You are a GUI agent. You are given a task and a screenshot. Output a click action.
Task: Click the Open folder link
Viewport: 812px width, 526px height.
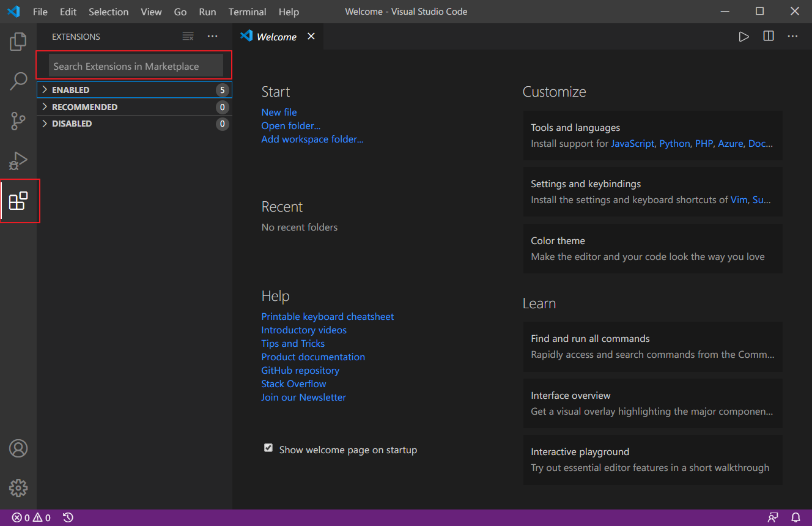pyautogui.click(x=291, y=125)
